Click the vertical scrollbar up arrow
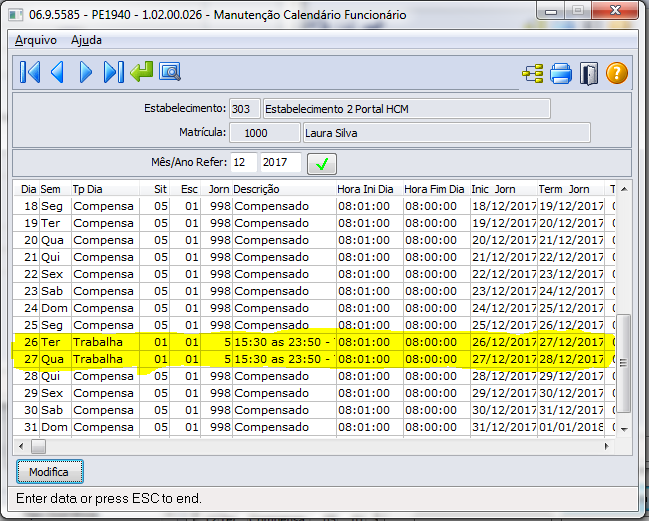The image size is (649, 521). [x=624, y=189]
